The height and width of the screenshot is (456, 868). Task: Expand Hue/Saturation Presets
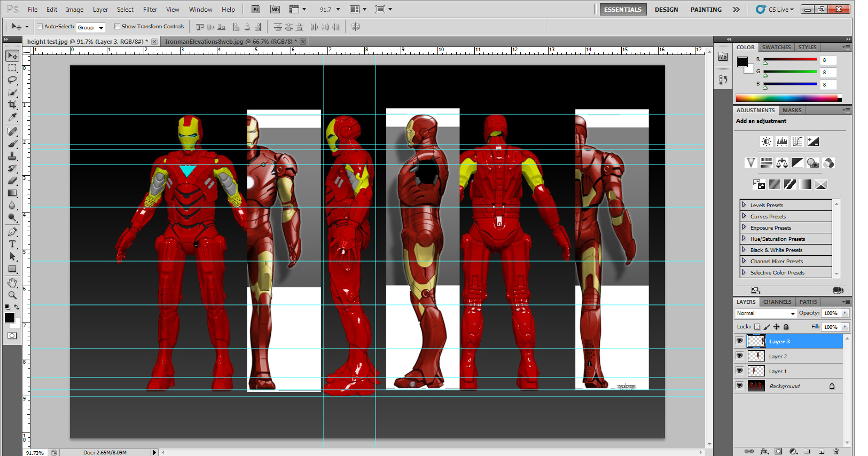[x=744, y=238]
